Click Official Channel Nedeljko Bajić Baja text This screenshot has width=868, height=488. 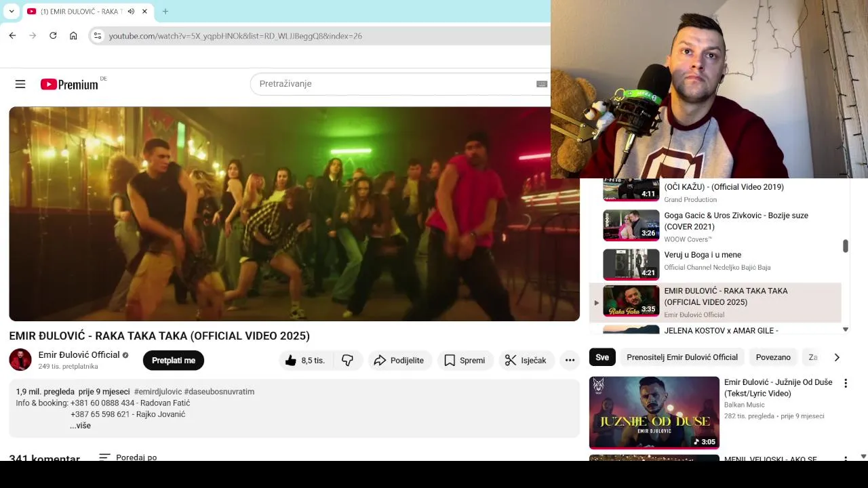[x=717, y=267]
